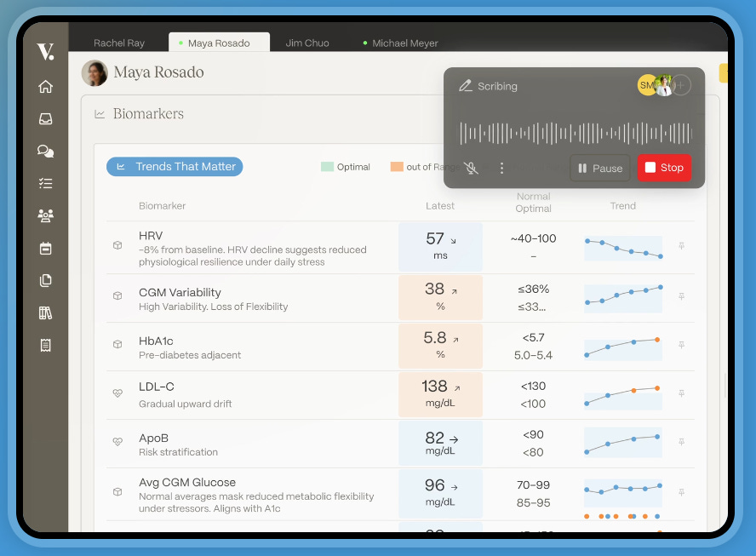This screenshot has height=556, width=756.
Task: Open the chat messages icon
Action: pos(45,152)
